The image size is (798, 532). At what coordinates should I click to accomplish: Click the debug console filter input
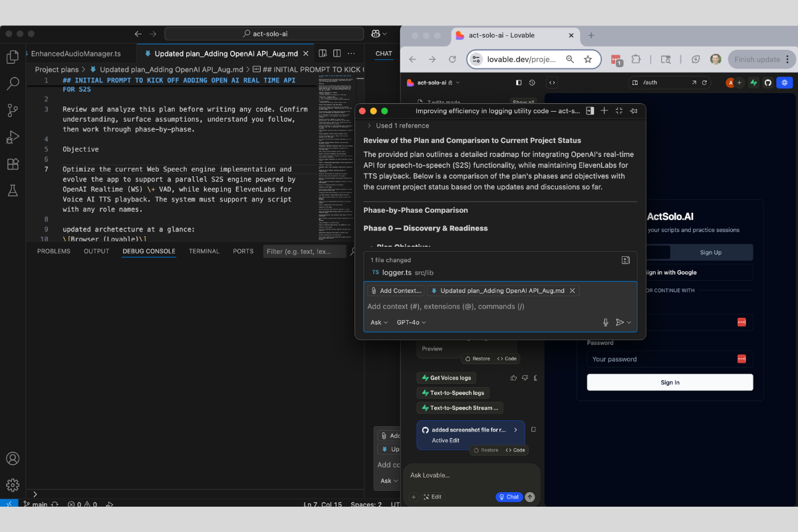pyautogui.click(x=305, y=251)
